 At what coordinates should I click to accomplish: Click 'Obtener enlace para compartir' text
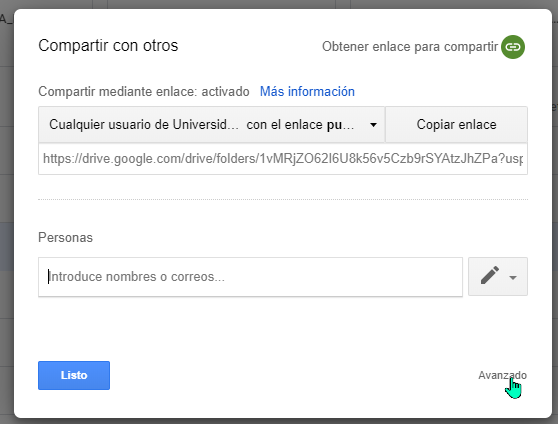tap(410, 47)
